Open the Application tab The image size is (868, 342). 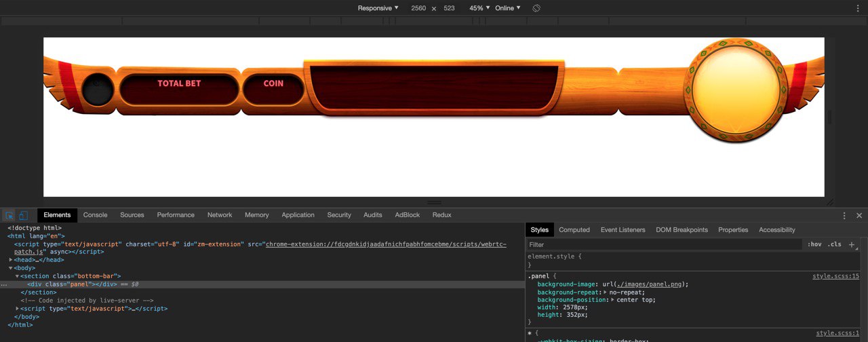click(x=298, y=215)
